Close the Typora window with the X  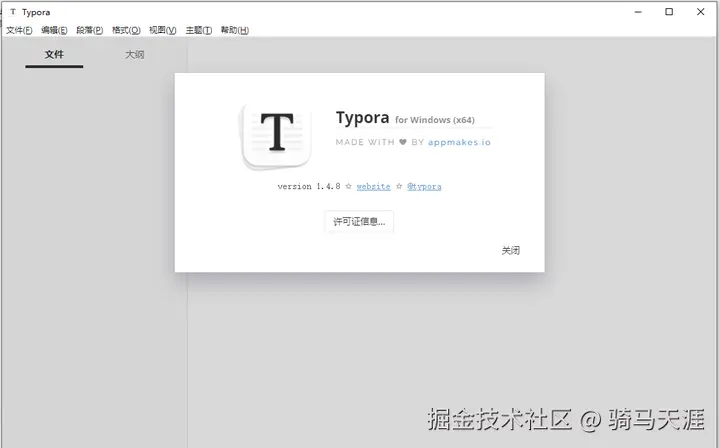coord(700,12)
